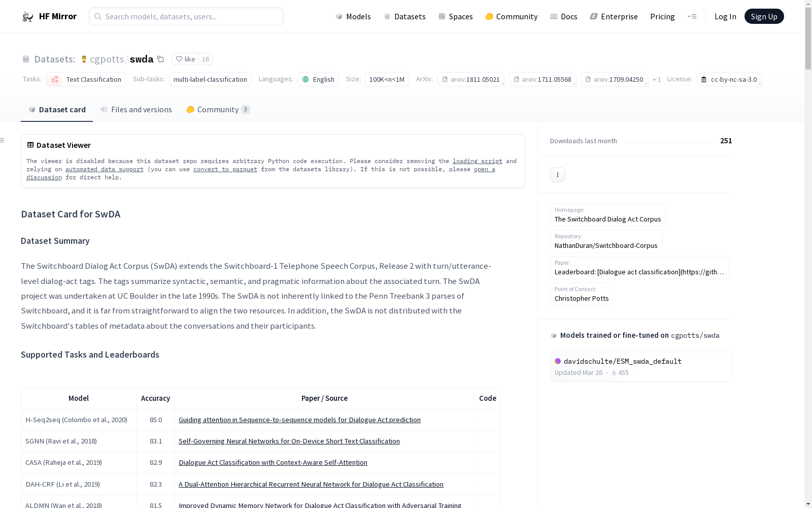The height and width of the screenshot is (508, 812).
Task: Switch to the Dataset card tab
Action: (57, 110)
